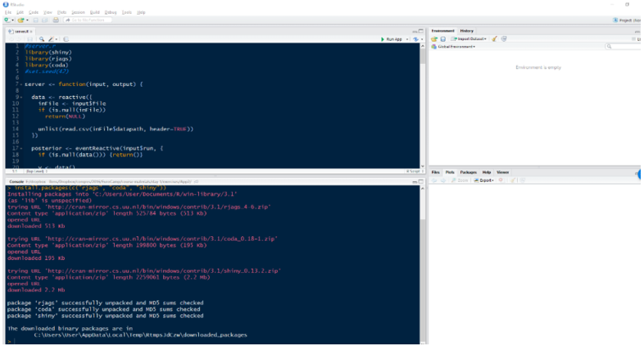Open the code tools wand in editor toolbar

52,39
